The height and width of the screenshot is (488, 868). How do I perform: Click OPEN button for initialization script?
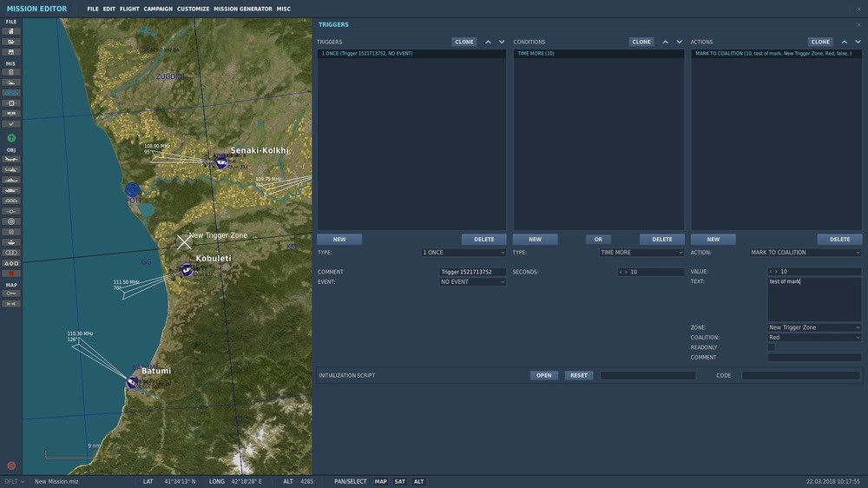(543, 376)
